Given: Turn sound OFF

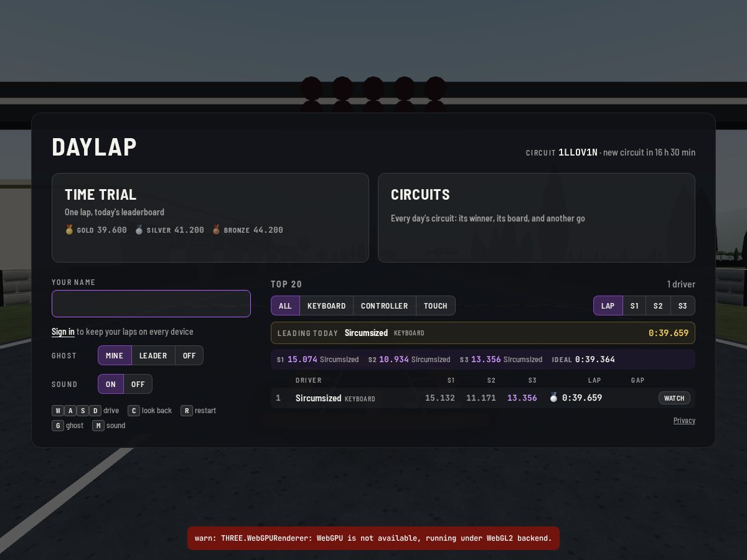Looking at the screenshot, I should [x=138, y=384].
